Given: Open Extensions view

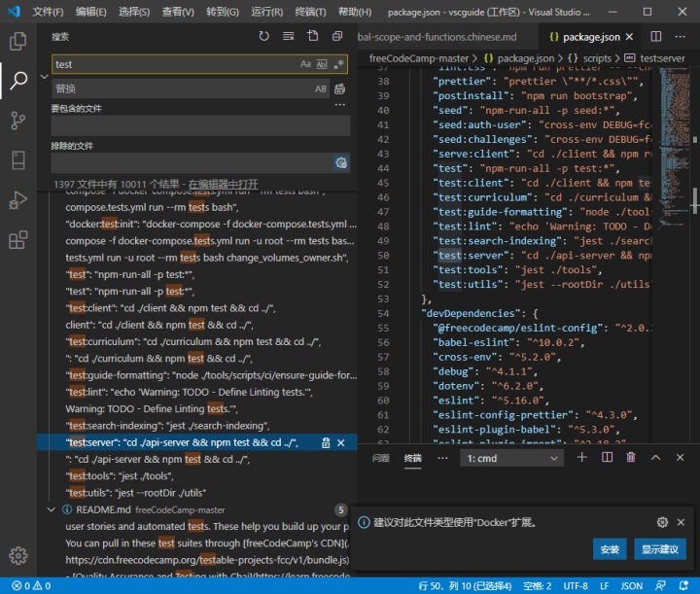Looking at the screenshot, I should click(x=17, y=240).
